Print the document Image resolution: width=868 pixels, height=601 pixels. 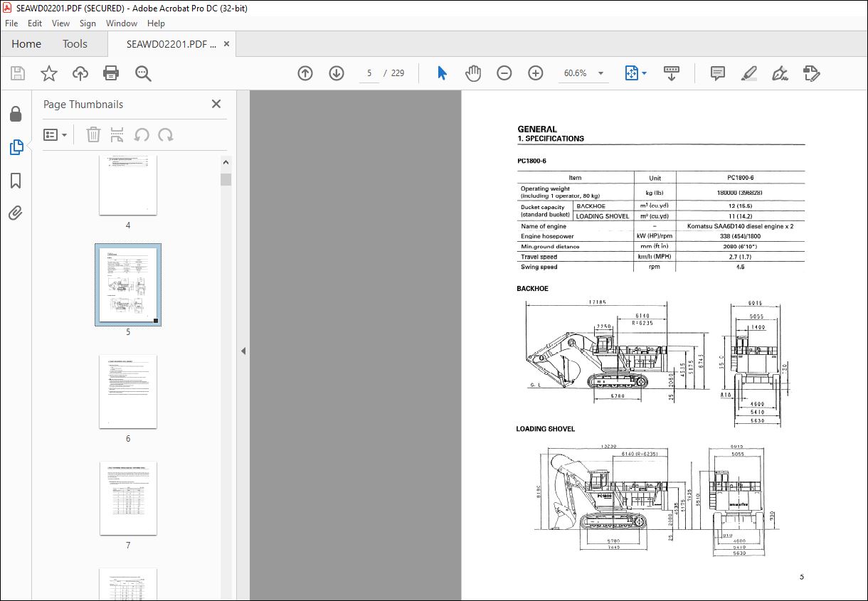(111, 73)
